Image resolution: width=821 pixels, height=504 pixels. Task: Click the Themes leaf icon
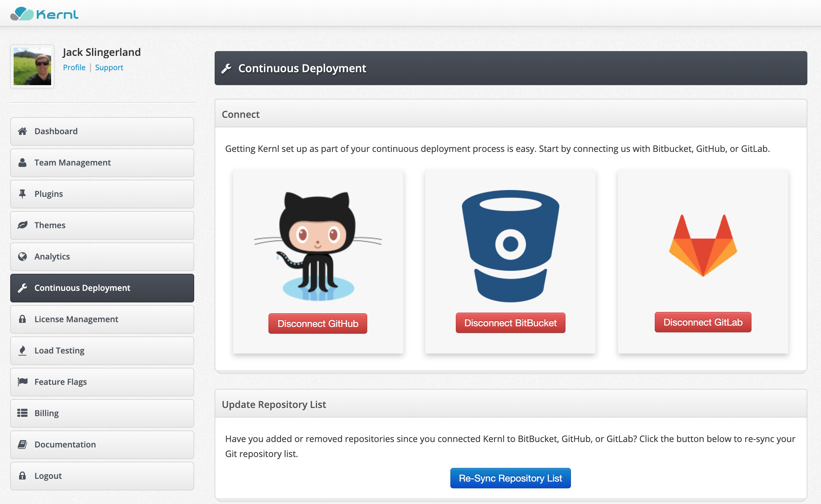pyautogui.click(x=22, y=225)
